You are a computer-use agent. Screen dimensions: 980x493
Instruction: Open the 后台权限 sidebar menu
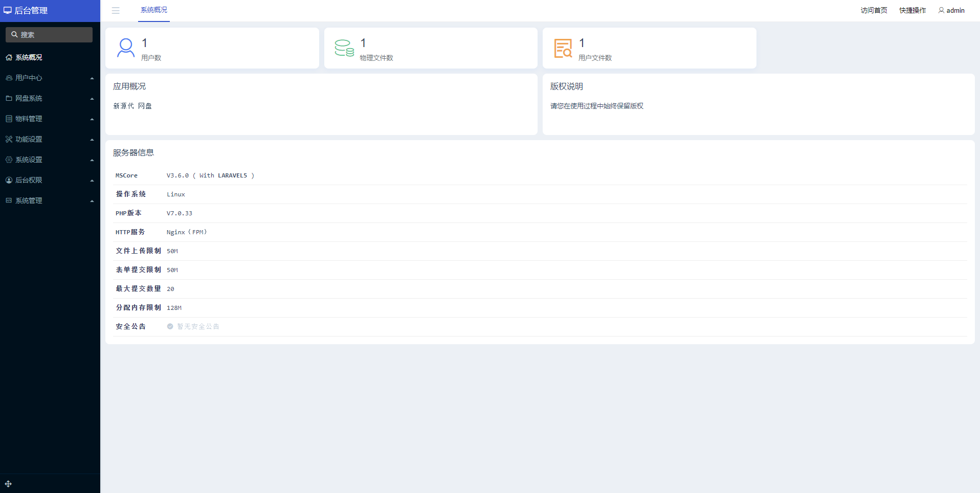click(x=50, y=180)
